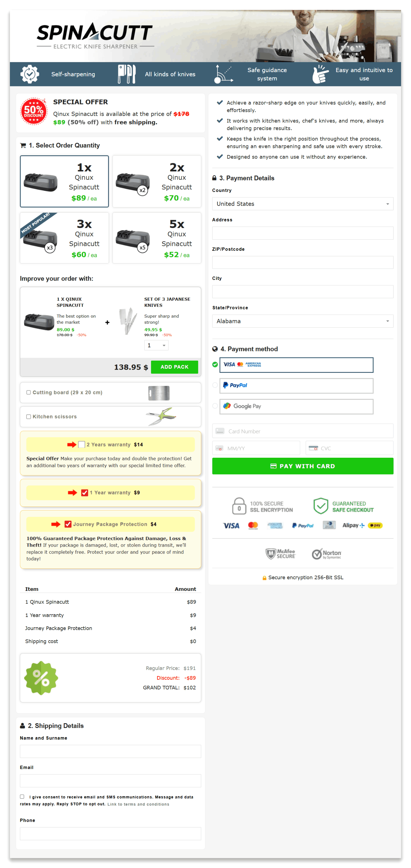Select the 2x Qinux Spinacutt $70 option
The width and height of the screenshot is (411, 868).
[157, 181]
